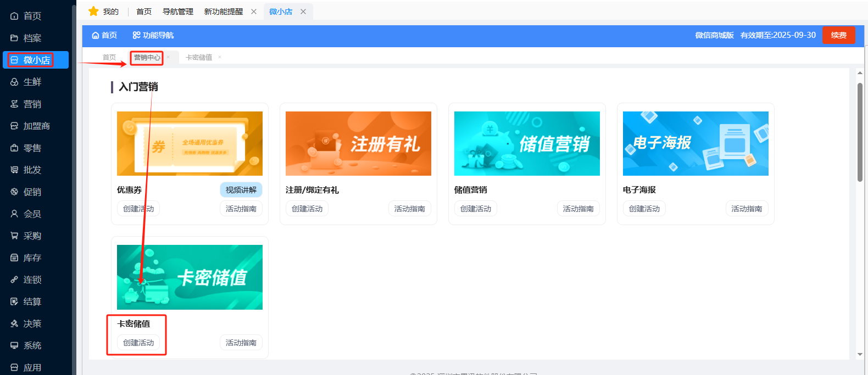Open 生鲜 from the sidebar

[32, 82]
